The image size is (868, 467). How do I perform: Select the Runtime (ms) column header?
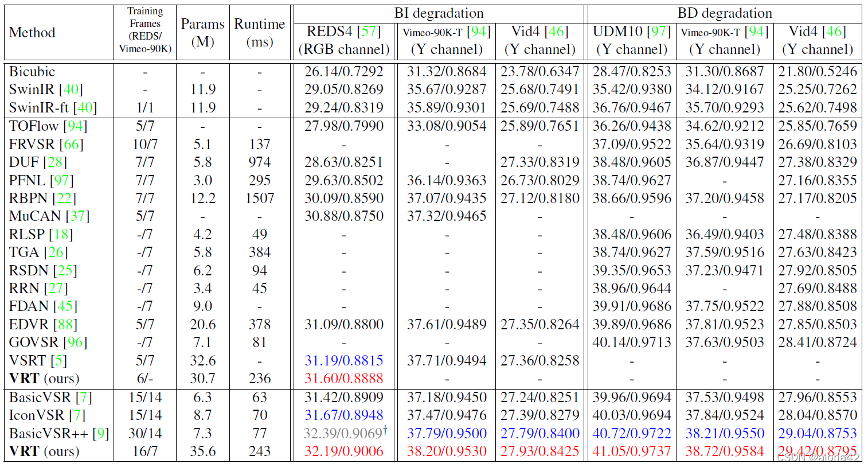260,33
